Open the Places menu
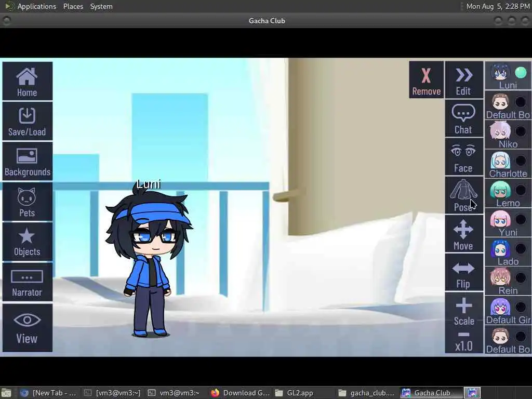 73,6
